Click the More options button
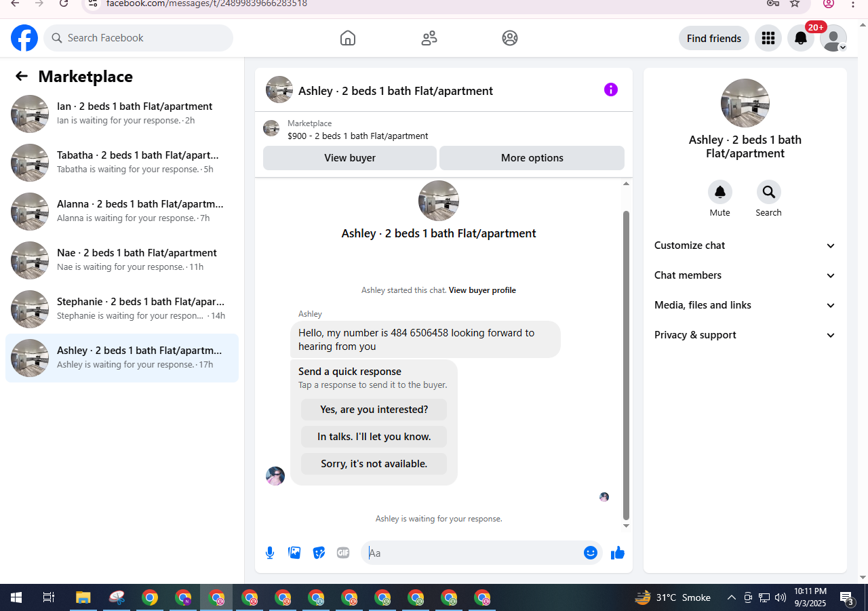This screenshot has width=868, height=611. [532, 158]
